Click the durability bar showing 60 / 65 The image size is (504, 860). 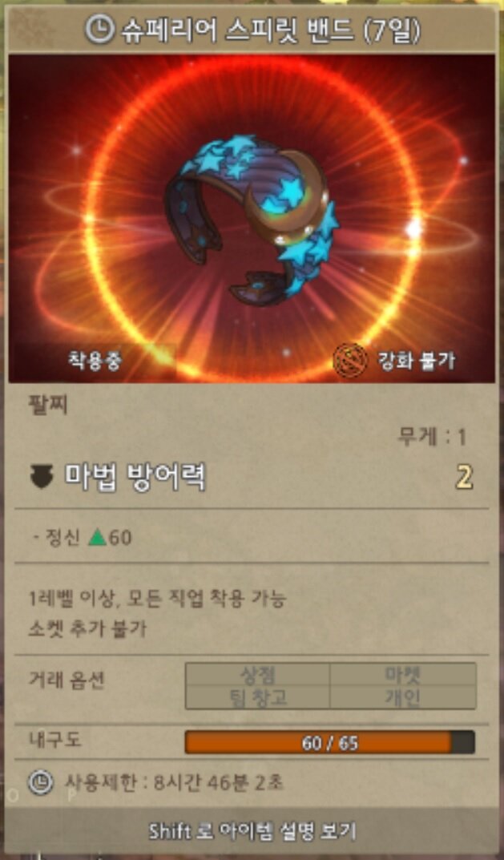330,743
